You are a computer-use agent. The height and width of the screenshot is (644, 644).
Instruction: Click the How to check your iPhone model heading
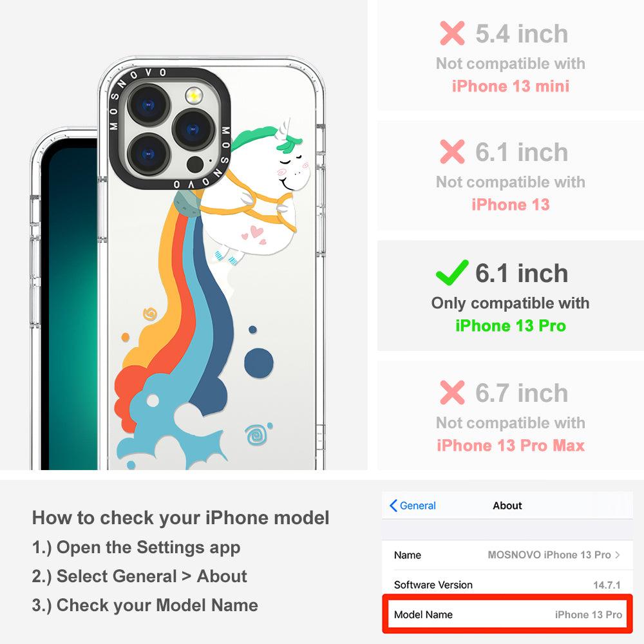pos(181,518)
